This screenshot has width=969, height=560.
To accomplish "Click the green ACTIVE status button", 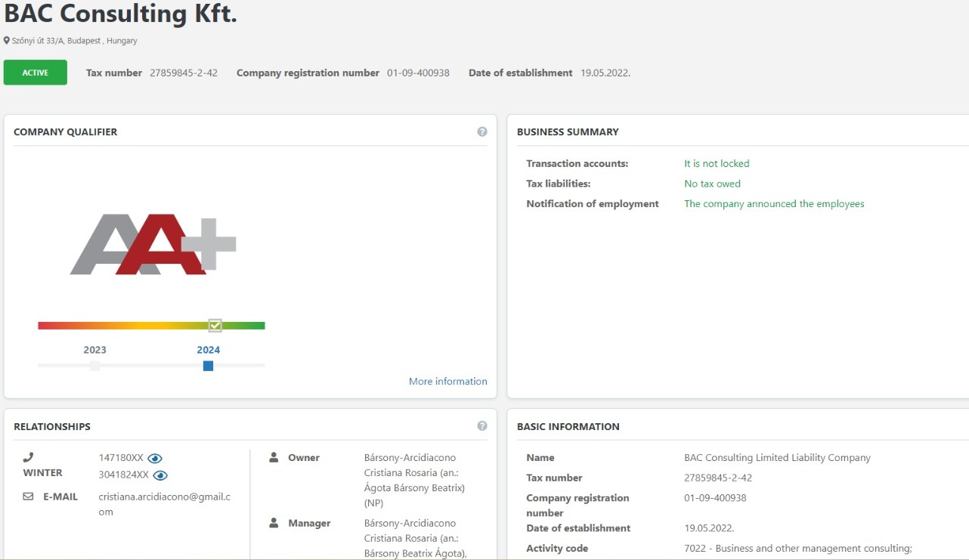I will [x=36, y=73].
